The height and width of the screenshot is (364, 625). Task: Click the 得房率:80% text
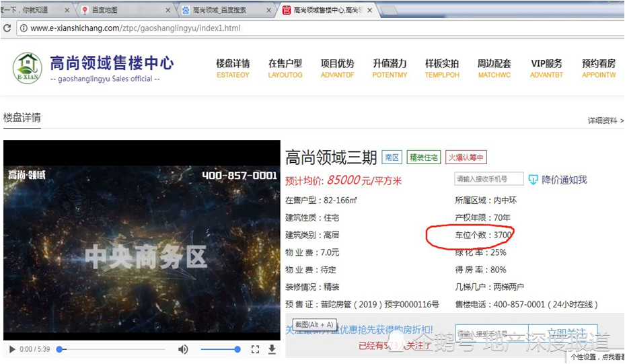pos(481,270)
